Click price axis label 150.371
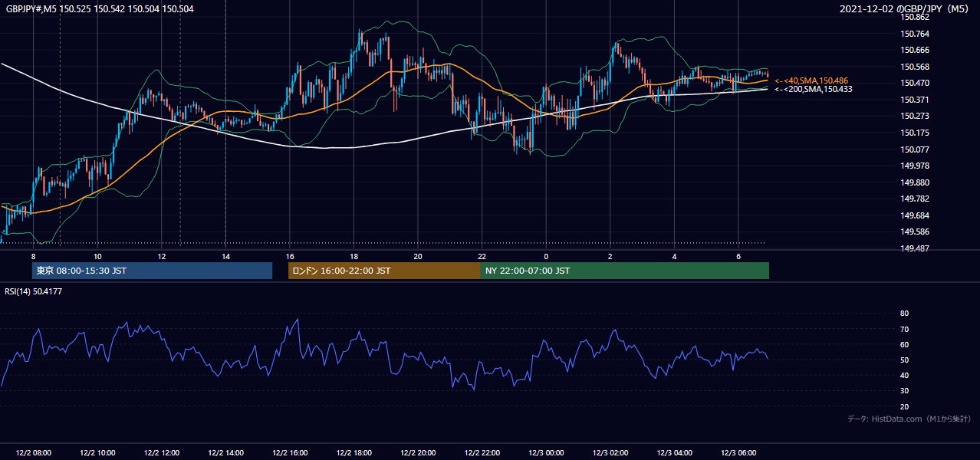 coord(914,100)
